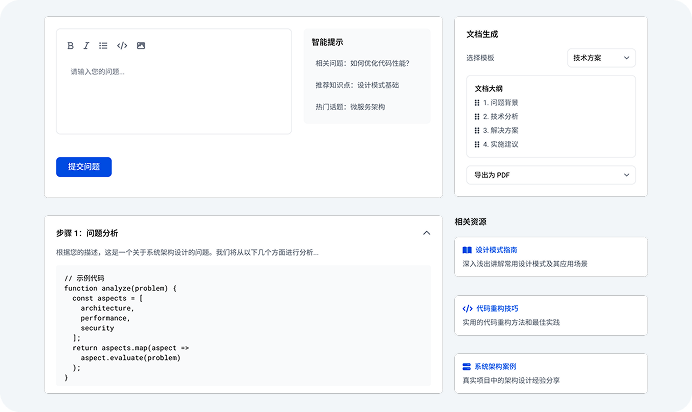
Task: Click description 实用的代码重构方法和最佳实践
Action: coord(511,322)
